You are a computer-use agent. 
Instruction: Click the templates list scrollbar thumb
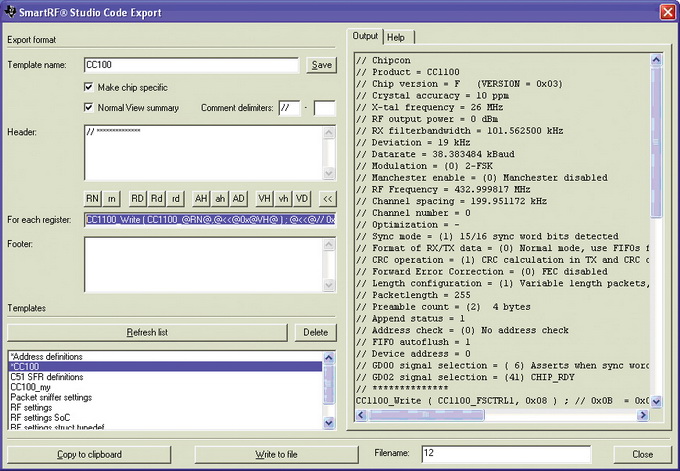(329, 383)
